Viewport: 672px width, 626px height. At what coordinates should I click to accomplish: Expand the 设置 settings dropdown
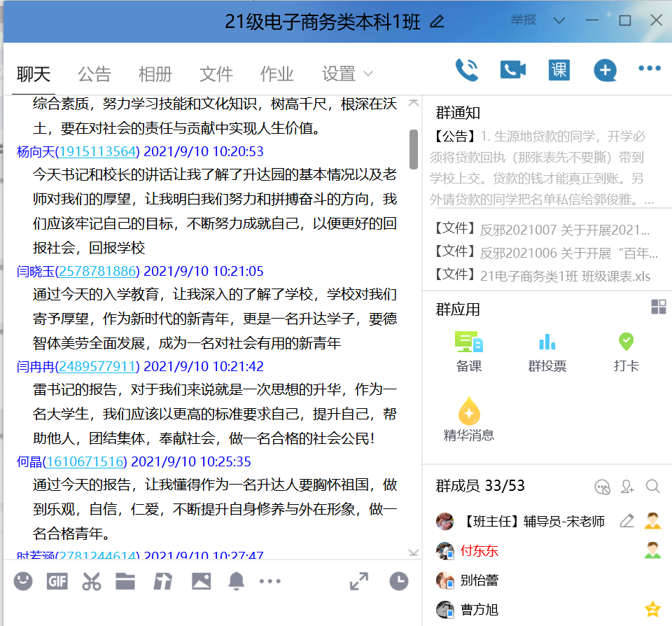(x=347, y=74)
